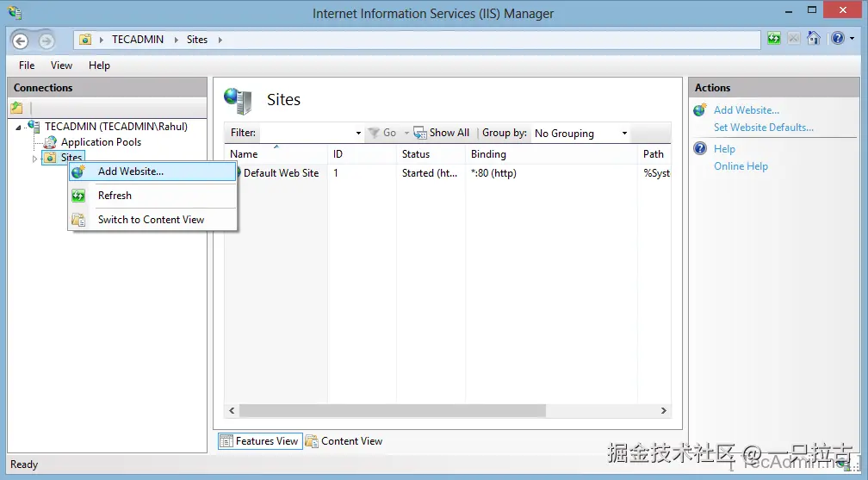868x480 pixels.
Task: Expand breadcrumb arrow after TECADMIN
Action: click(176, 40)
